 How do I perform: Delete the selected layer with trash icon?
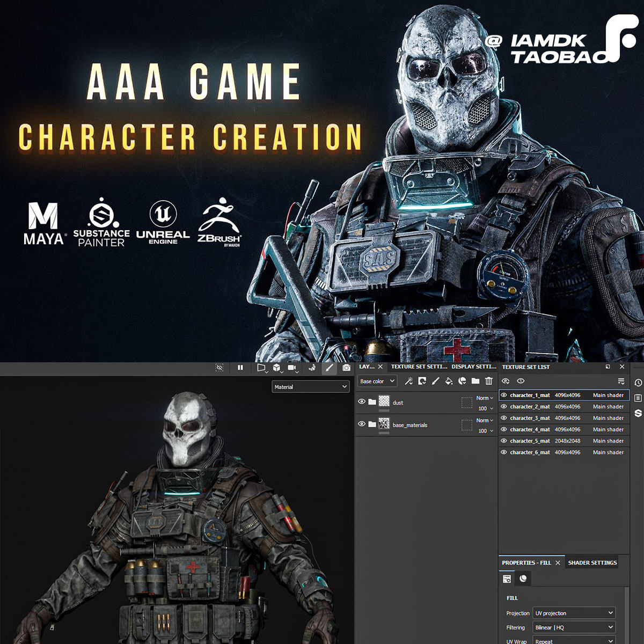coord(489,381)
